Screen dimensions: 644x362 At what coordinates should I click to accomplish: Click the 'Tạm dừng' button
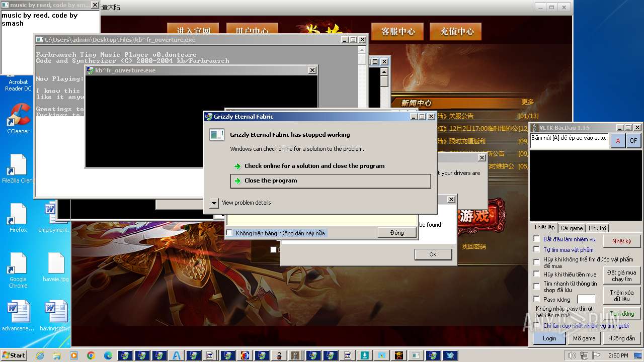point(622,314)
